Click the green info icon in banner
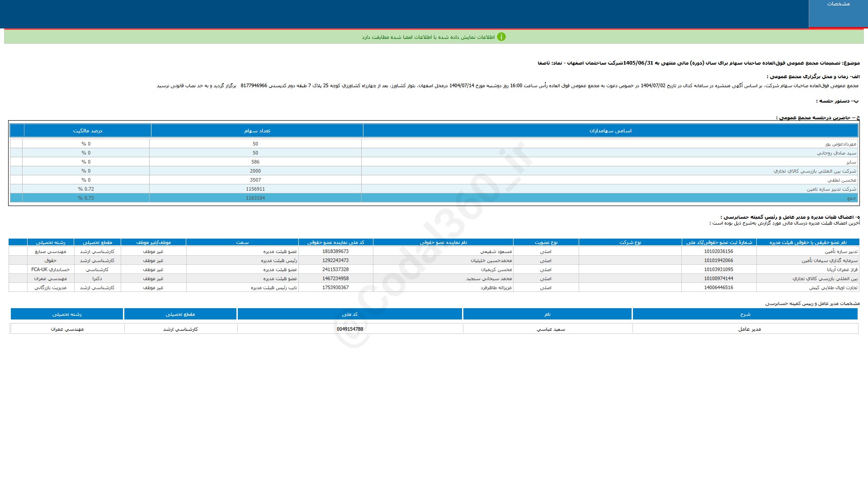This screenshot has width=868, height=488. pyautogui.click(x=501, y=37)
